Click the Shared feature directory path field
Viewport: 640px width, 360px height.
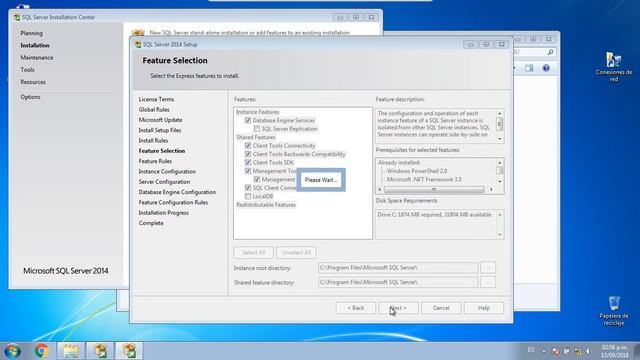click(398, 282)
